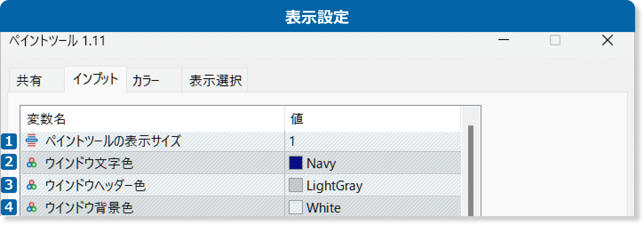
Task: Switch to the インプット tab
Action: point(95,80)
